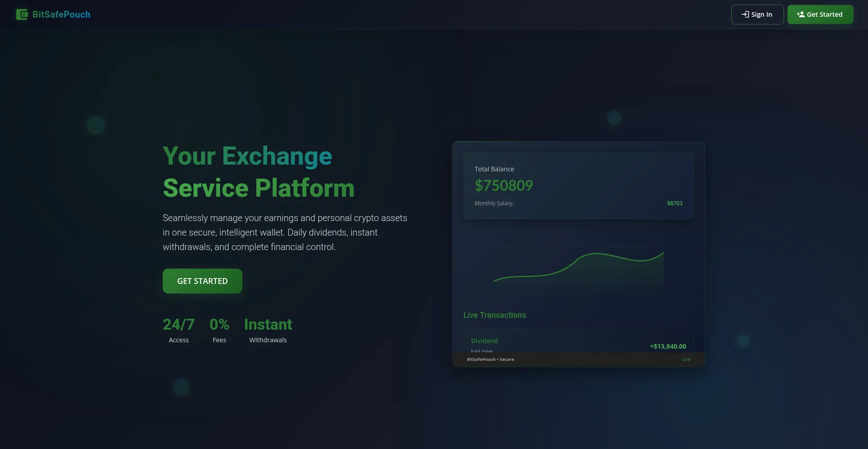Click the large GET STARTED hero button
Image resolution: width=868 pixels, height=449 pixels.
(202, 281)
